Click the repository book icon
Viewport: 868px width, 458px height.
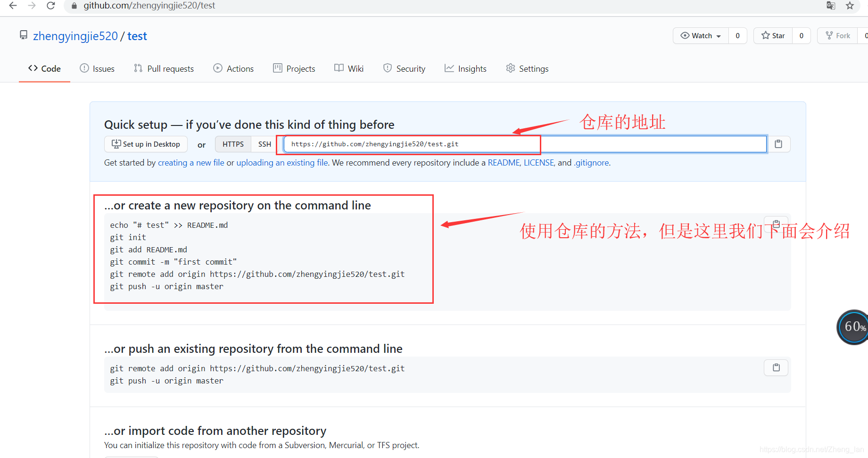click(x=24, y=35)
